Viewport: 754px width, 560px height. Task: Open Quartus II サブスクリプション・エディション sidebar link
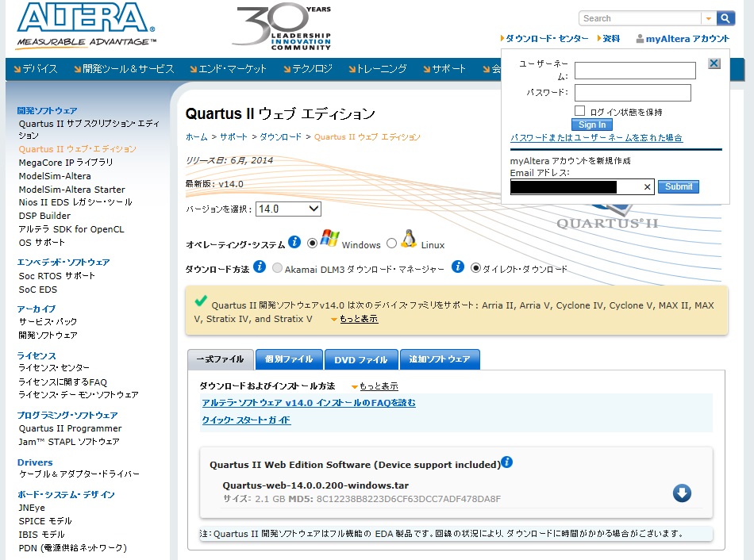click(x=89, y=130)
